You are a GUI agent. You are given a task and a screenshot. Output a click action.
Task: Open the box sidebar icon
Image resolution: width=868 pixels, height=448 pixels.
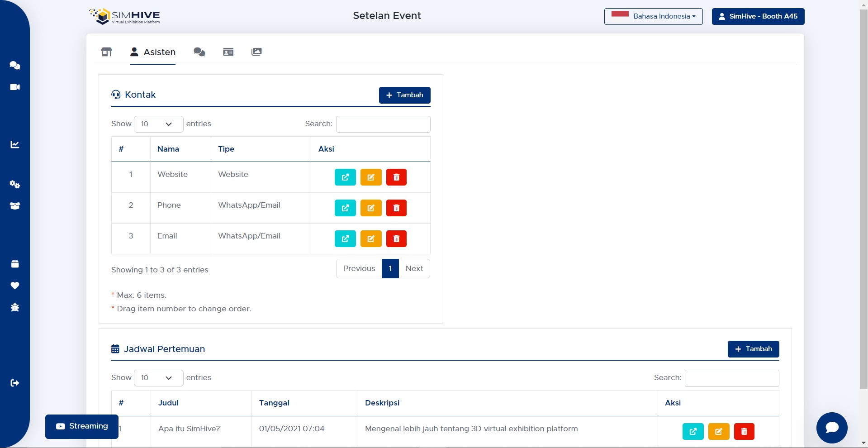tap(15, 206)
